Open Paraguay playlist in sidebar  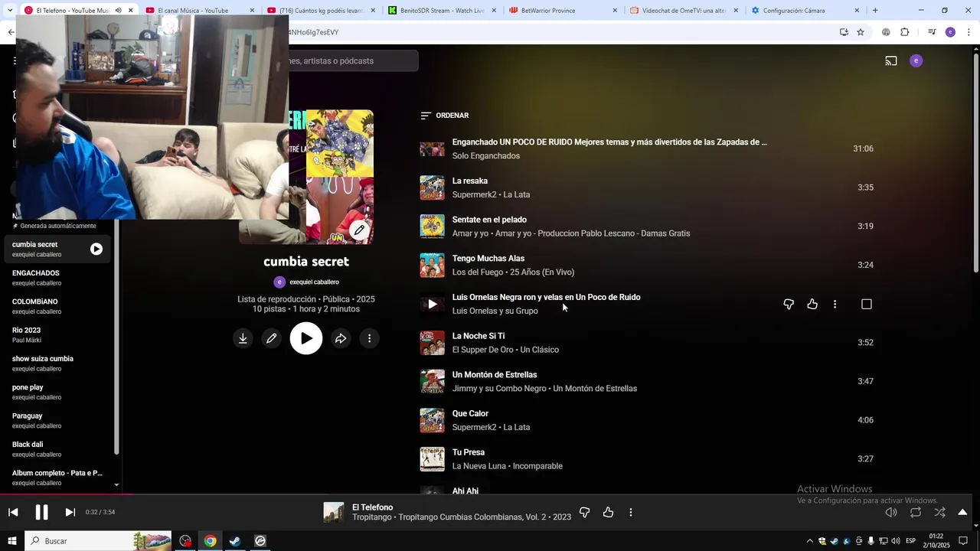[57, 420]
